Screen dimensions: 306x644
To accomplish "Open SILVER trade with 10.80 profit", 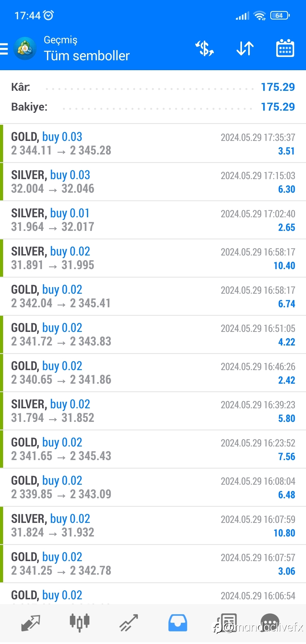I will click(153, 526).
